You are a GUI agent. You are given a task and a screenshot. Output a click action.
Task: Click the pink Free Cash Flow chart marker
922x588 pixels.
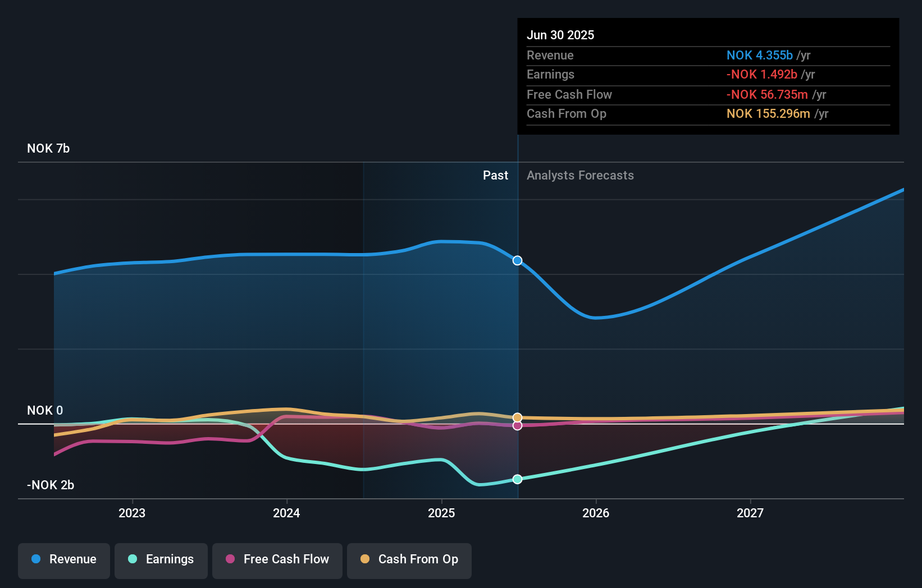point(517,426)
